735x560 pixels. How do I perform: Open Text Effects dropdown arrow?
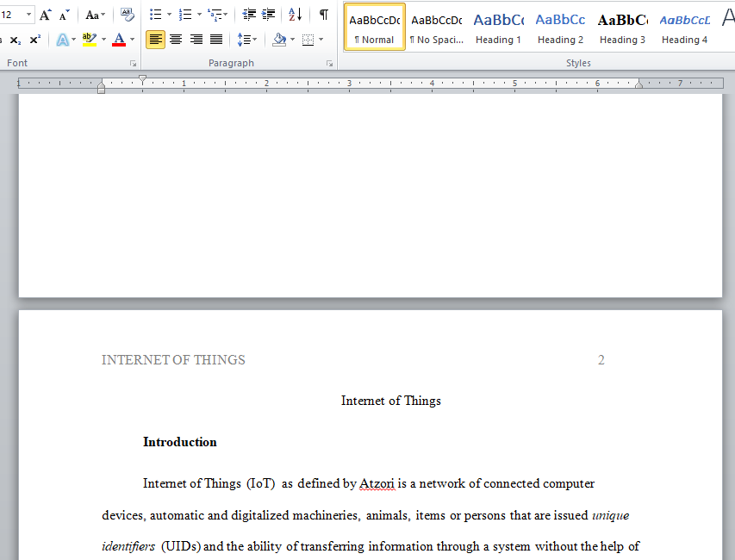pyautogui.click(x=73, y=40)
